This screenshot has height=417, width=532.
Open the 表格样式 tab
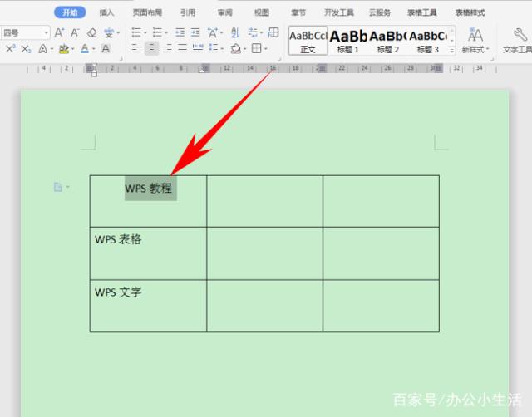[470, 12]
